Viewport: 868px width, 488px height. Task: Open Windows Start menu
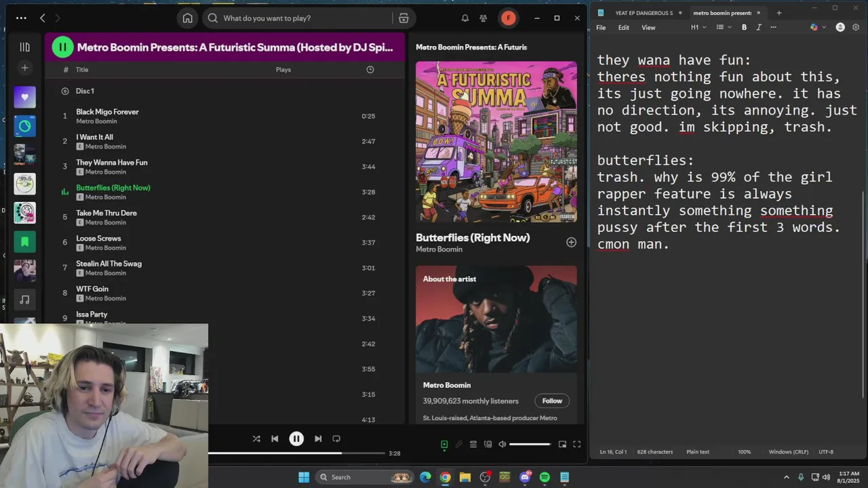pyautogui.click(x=304, y=477)
